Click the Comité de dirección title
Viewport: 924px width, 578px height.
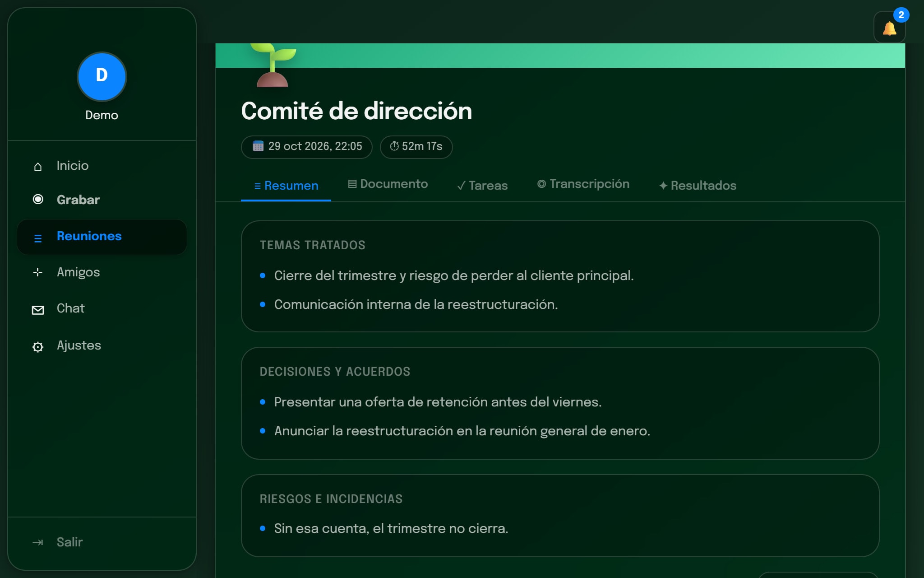pyautogui.click(x=356, y=111)
